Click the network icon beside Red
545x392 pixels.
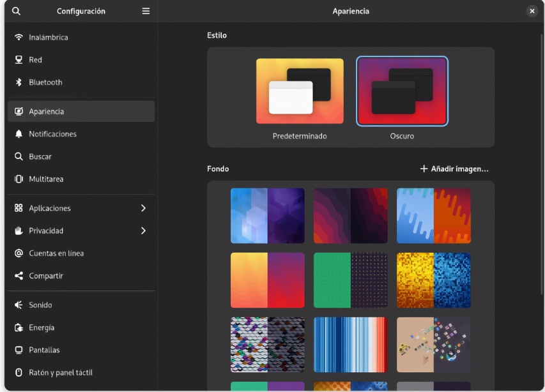coord(19,60)
